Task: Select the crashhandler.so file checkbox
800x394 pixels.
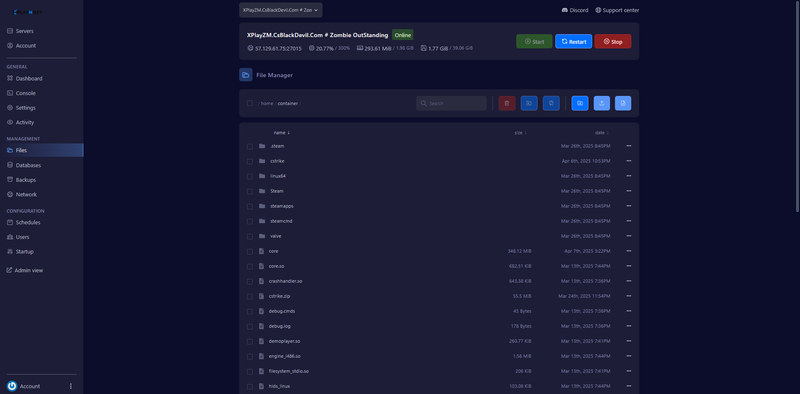Action: [249, 282]
